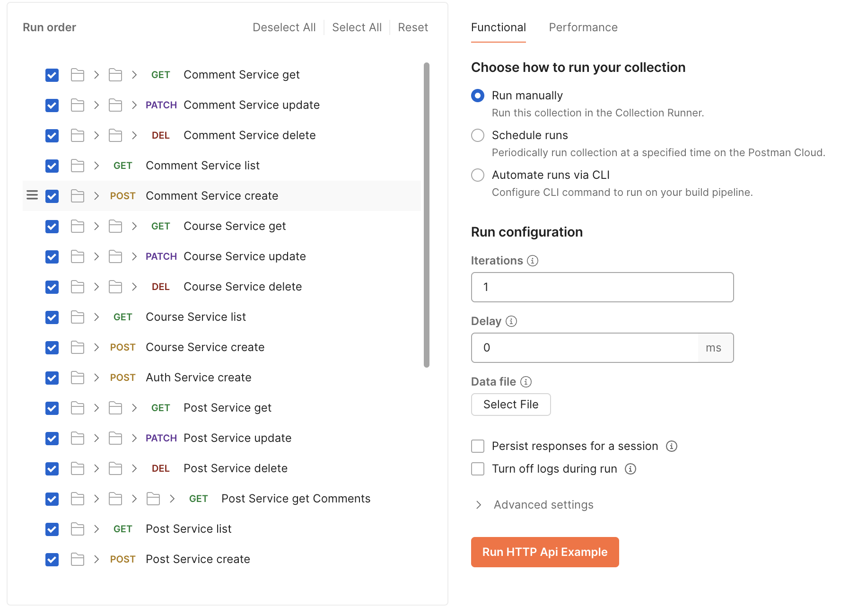Expand Advanced settings section
The image size is (858, 616).
tap(479, 505)
